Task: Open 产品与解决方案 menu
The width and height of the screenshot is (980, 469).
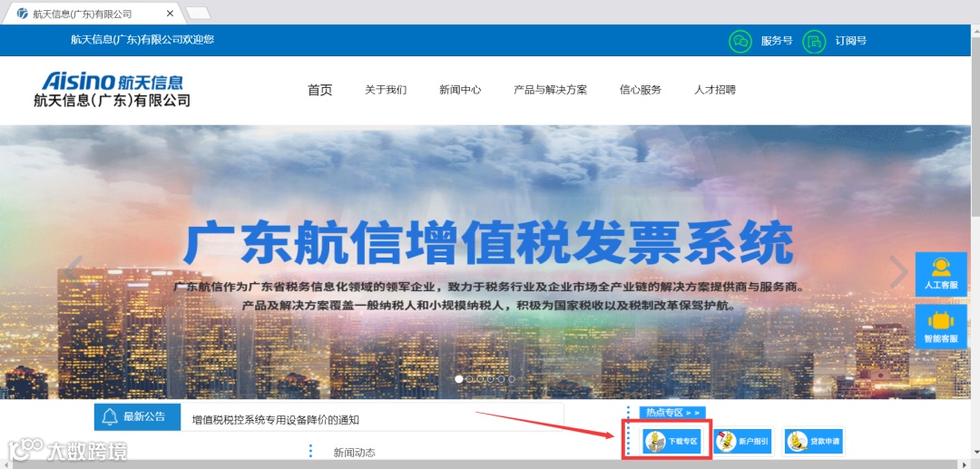Action: pyautogui.click(x=551, y=90)
